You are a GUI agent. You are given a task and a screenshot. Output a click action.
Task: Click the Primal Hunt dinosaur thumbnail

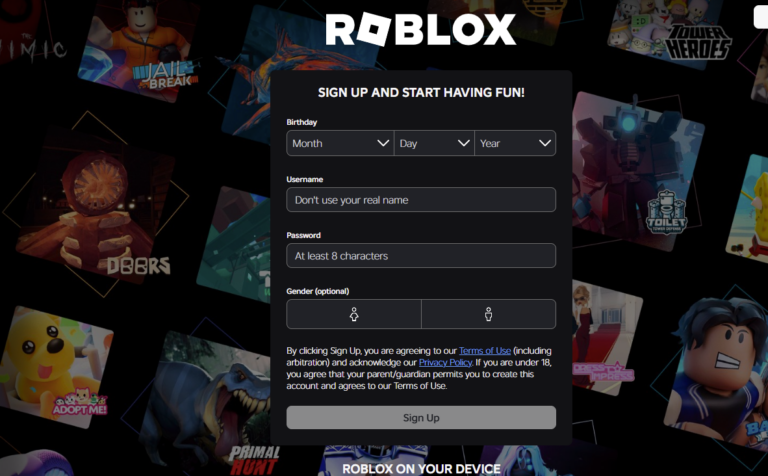tap(206, 402)
